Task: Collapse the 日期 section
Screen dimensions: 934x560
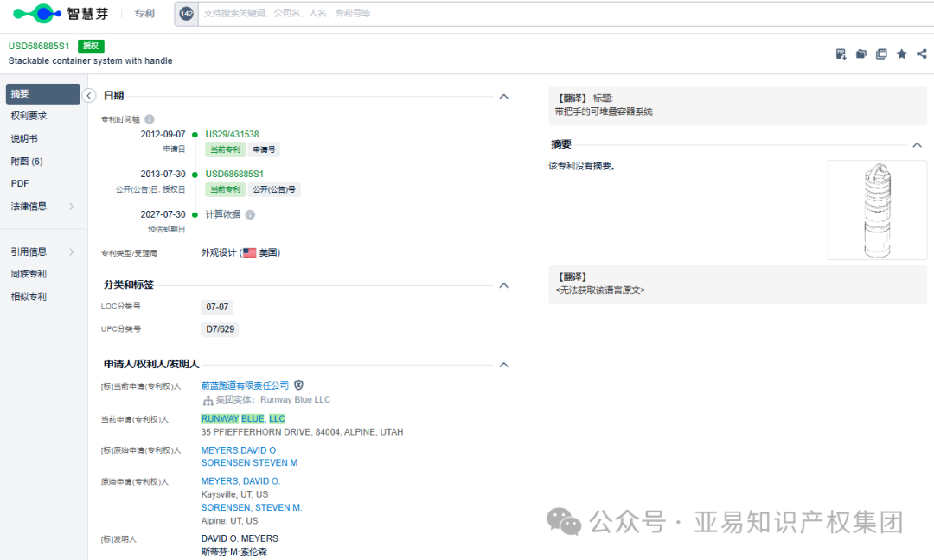Action: click(x=503, y=97)
